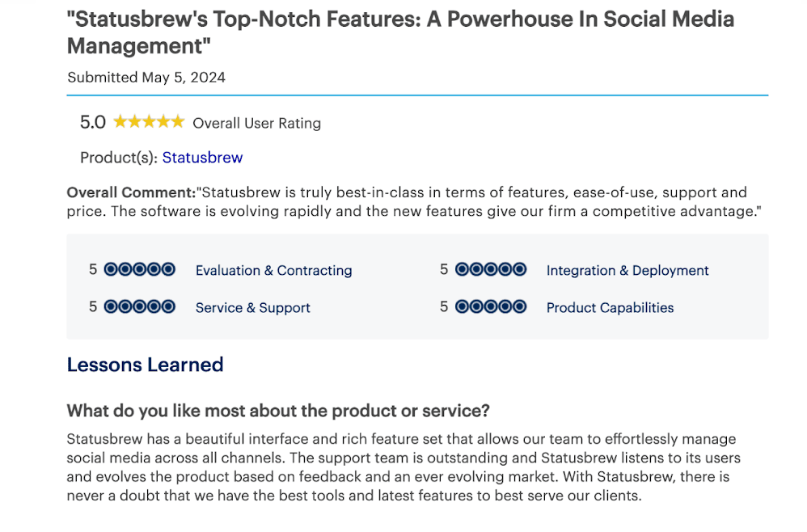Viewport: 807px width, 532px height.
Task: Click the 'What do you like most' question
Action: point(277,411)
